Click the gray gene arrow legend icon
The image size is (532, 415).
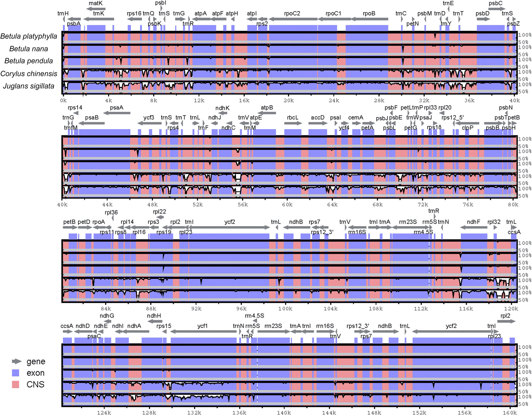17,361
